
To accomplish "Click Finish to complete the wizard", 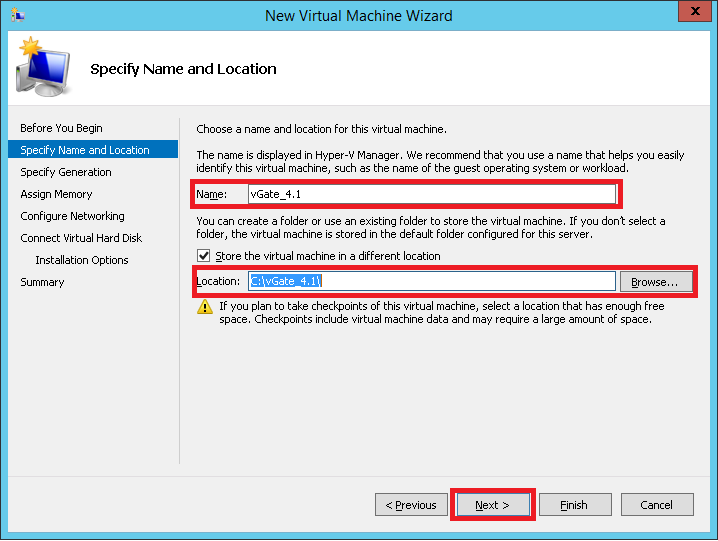I will 575,505.
